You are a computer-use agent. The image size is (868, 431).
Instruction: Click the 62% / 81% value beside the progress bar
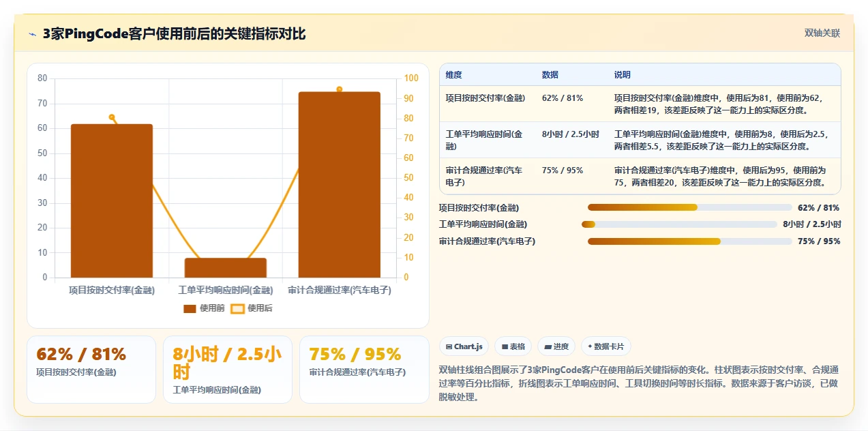(818, 207)
